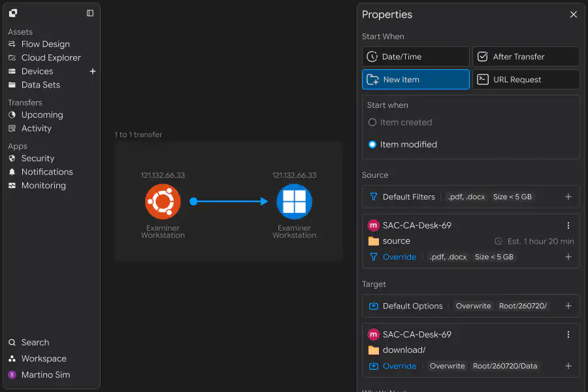
Task: Open Workspace
Action: [x=37, y=359]
